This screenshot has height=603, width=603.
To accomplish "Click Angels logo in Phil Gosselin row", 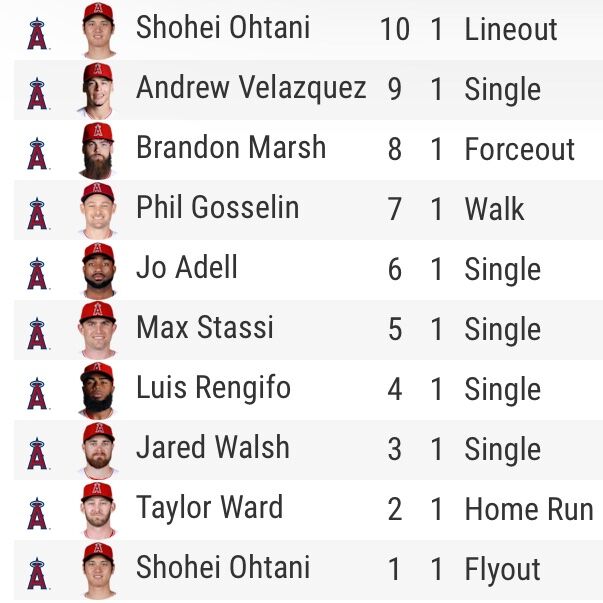I will tap(37, 214).
